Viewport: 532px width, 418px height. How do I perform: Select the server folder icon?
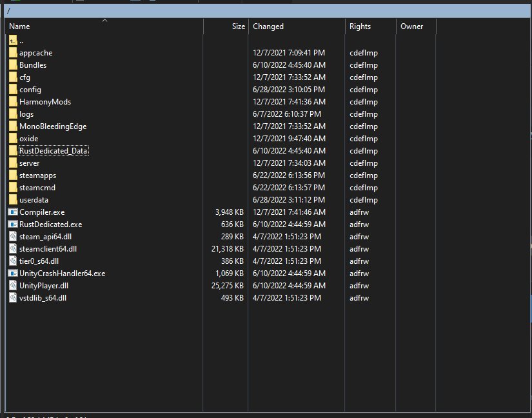[13, 163]
